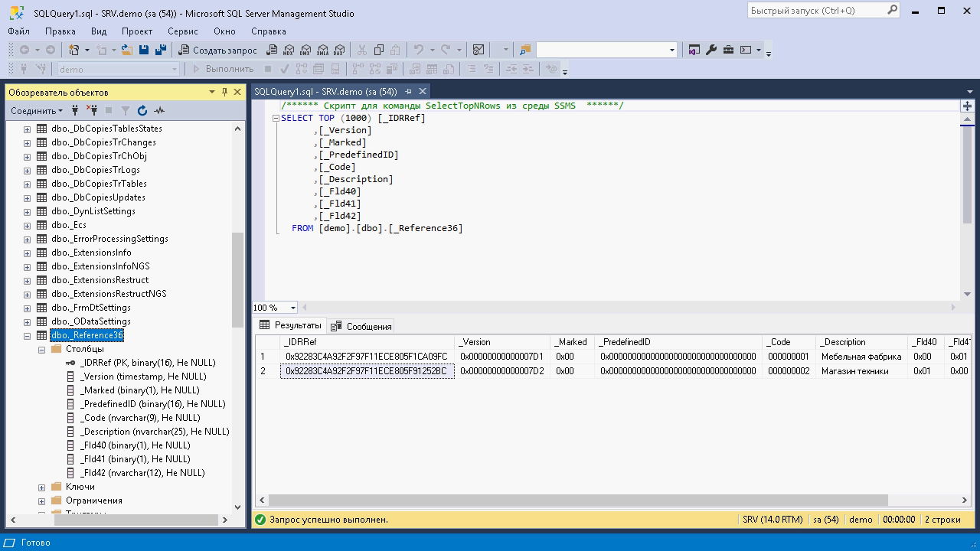The width and height of the screenshot is (980, 551).
Task: Open the Справка menu
Action: 268,31
